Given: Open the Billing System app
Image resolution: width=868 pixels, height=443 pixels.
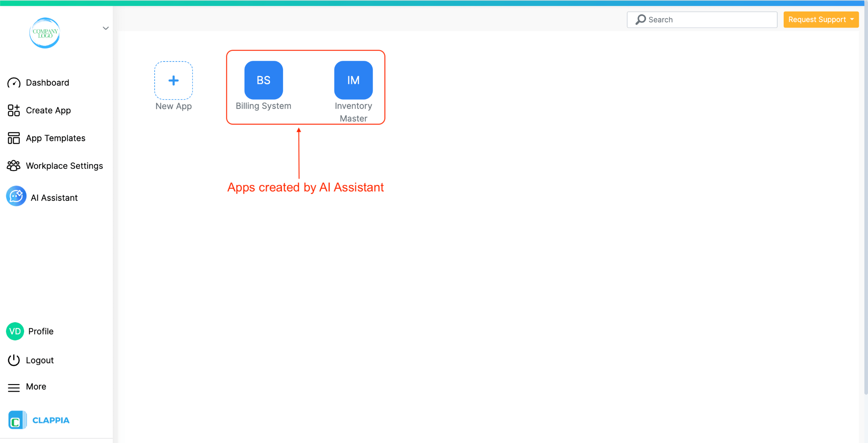Looking at the screenshot, I should [x=263, y=80].
